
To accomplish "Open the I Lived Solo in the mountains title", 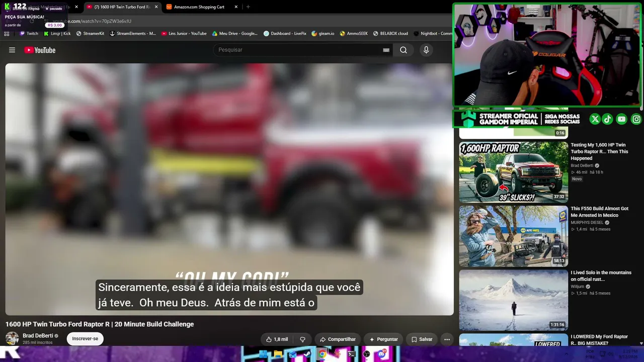I will pyautogui.click(x=601, y=276).
